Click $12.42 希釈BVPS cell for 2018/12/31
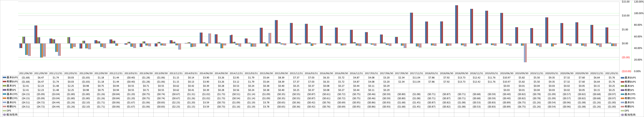The width and height of the screenshot is (644, 117). point(477,82)
